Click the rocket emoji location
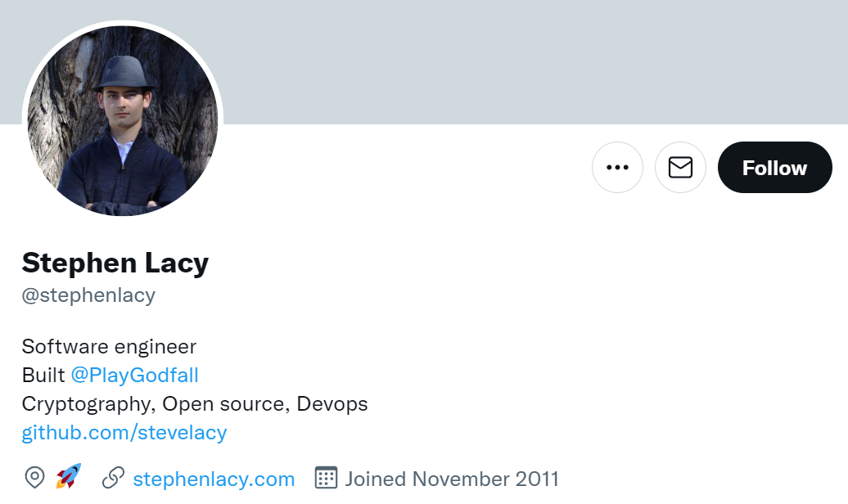Screen dimensions: 848x504 (x=68, y=476)
